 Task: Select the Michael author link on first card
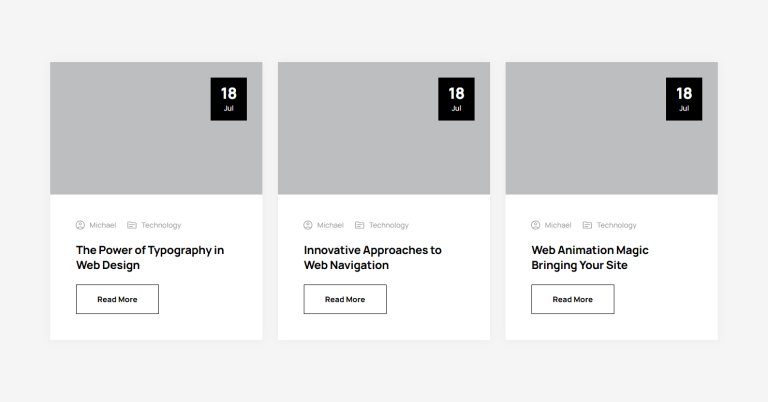[x=103, y=225]
